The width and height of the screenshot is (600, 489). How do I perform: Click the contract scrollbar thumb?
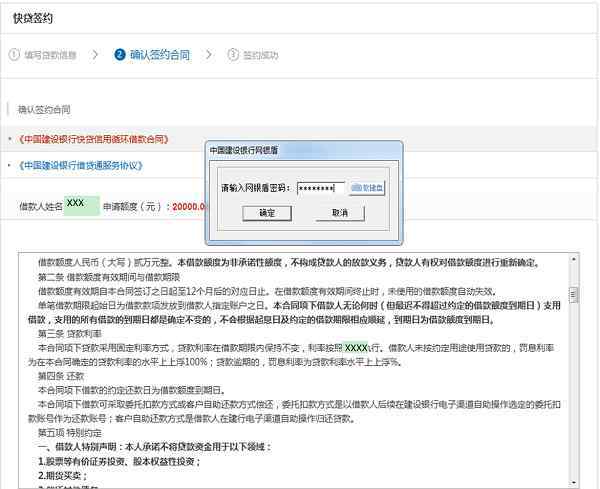coord(573,295)
